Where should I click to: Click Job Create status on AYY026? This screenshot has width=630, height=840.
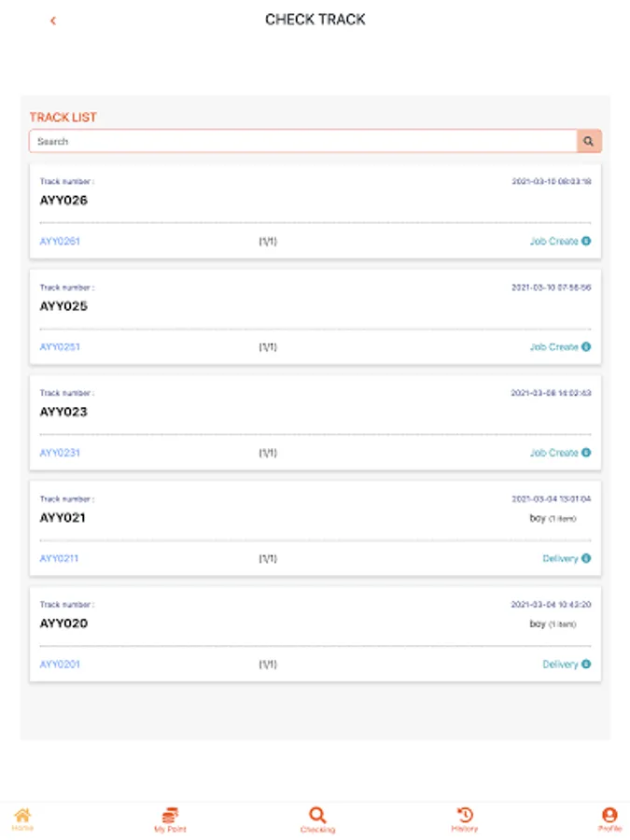tap(553, 241)
